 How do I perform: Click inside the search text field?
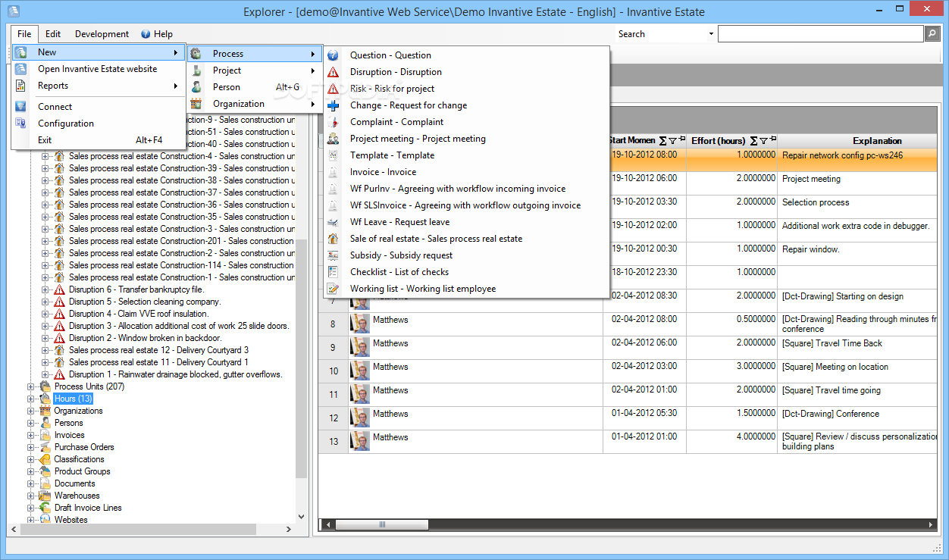821,34
